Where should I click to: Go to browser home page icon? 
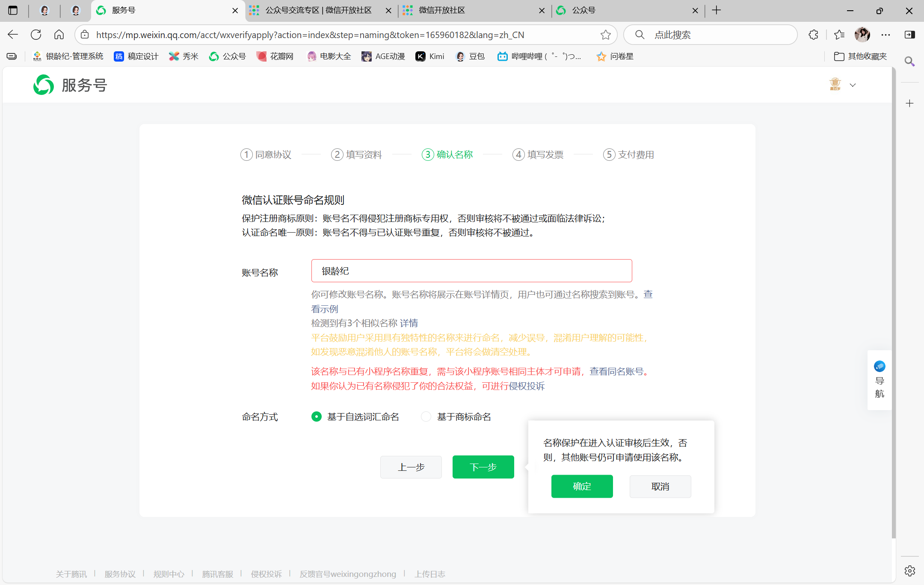[59, 35]
